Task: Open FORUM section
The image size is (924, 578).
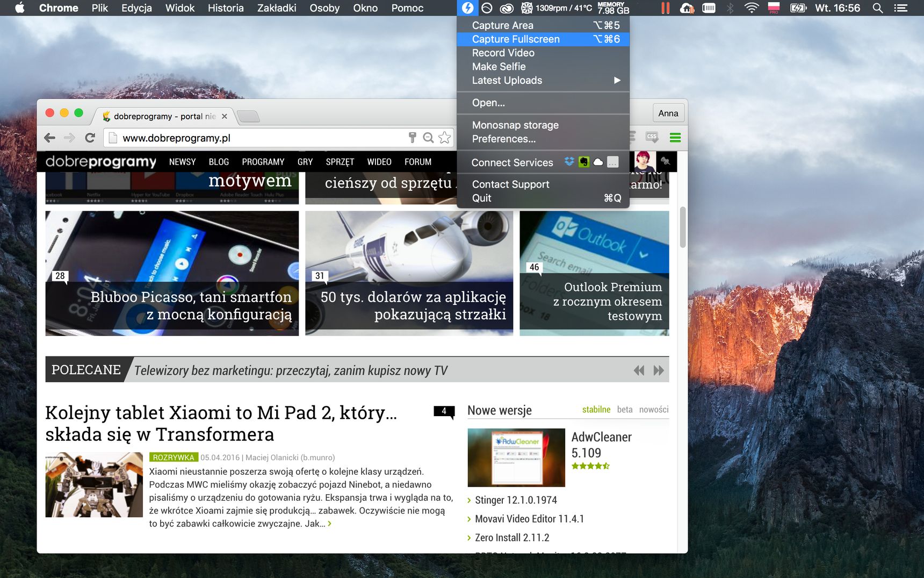Action: click(x=418, y=162)
